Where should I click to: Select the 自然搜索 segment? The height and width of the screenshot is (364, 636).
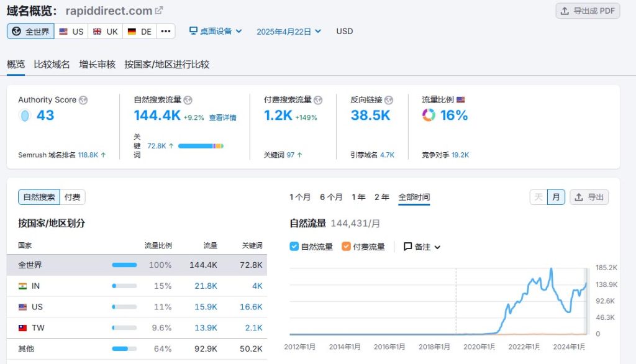[x=39, y=197]
